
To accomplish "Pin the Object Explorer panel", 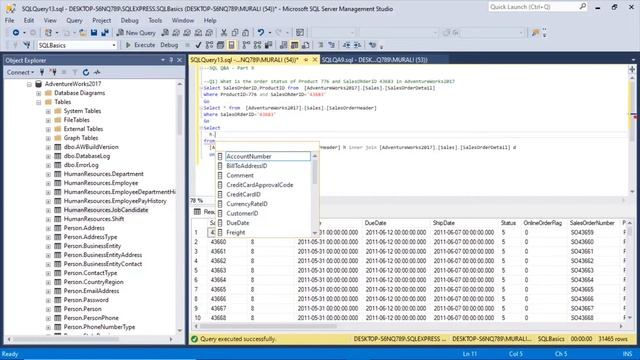I will click(x=171, y=60).
